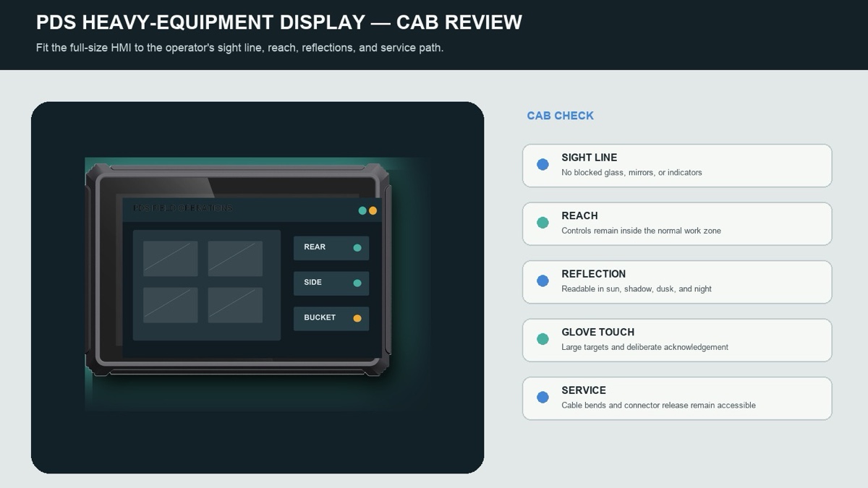Image resolution: width=868 pixels, height=488 pixels.
Task: Click the blue dot beside SIGHT LINE
Action: 542,165
